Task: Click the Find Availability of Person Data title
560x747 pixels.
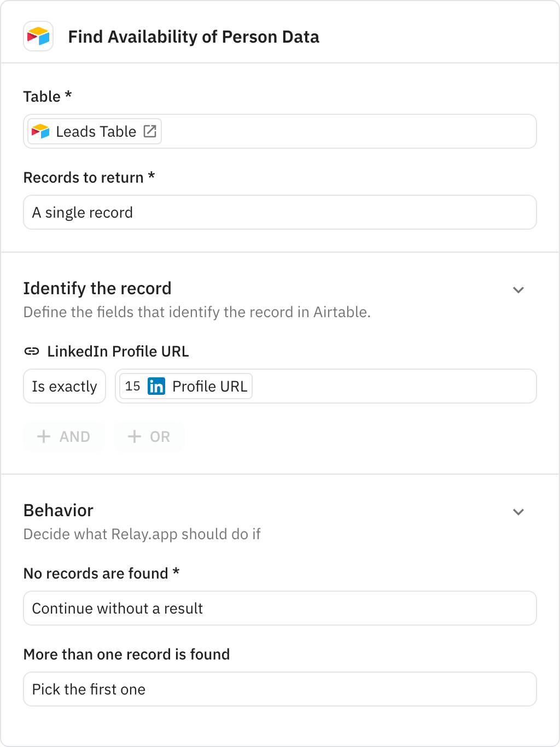Action: tap(194, 37)
